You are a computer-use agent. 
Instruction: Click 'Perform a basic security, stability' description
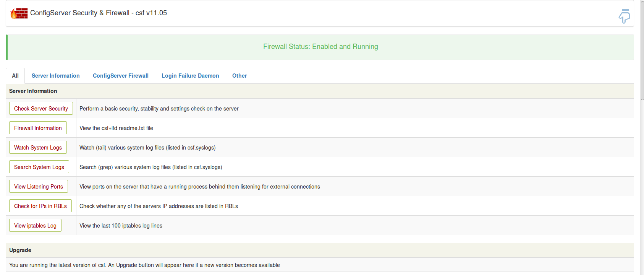159,109
